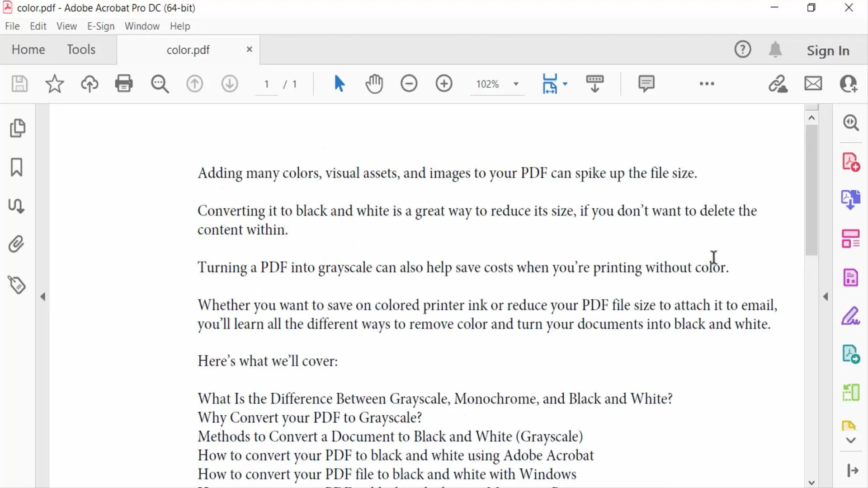Collapse the left navigation pane
The height and width of the screenshot is (488, 868).
click(43, 296)
